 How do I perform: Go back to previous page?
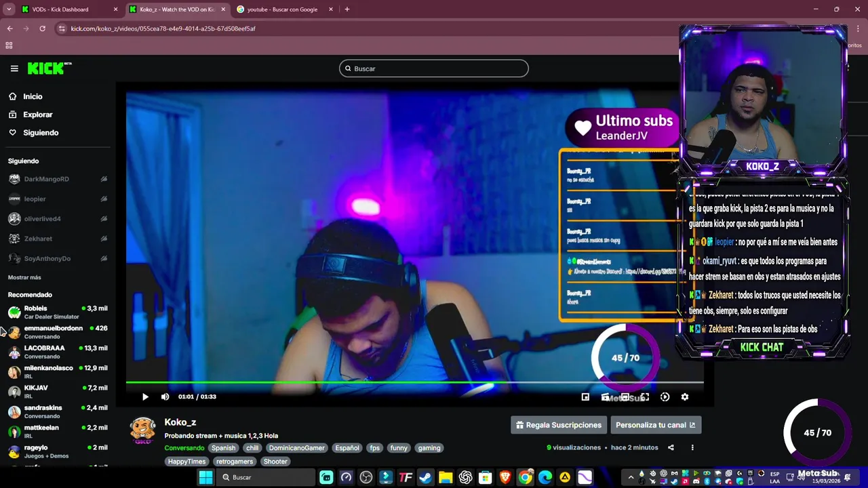click(x=9, y=28)
